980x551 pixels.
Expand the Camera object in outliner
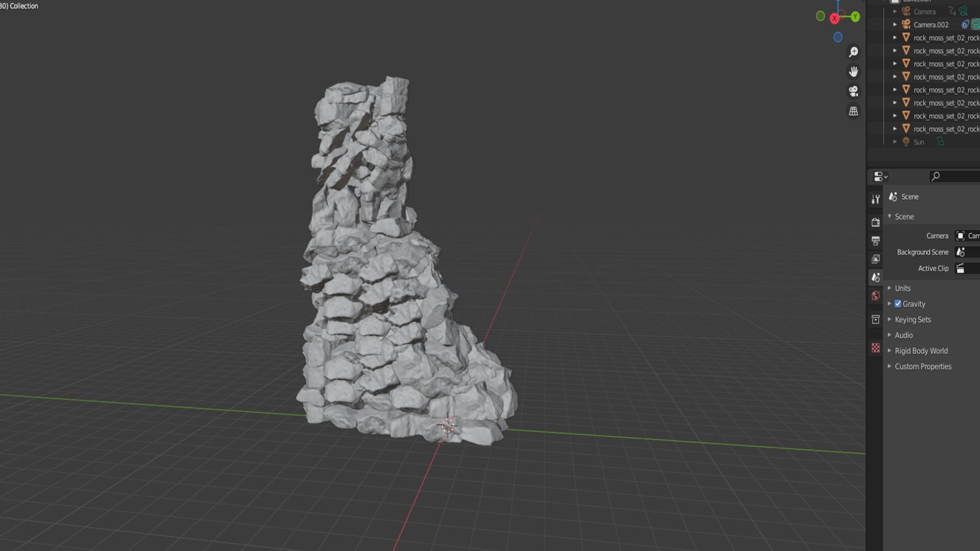895,11
